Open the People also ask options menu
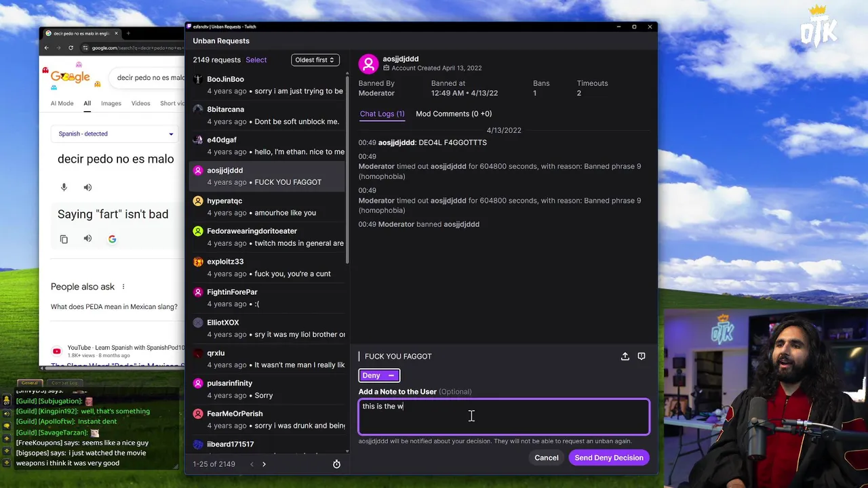Image resolution: width=868 pixels, height=488 pixels. tap(123, 287)
